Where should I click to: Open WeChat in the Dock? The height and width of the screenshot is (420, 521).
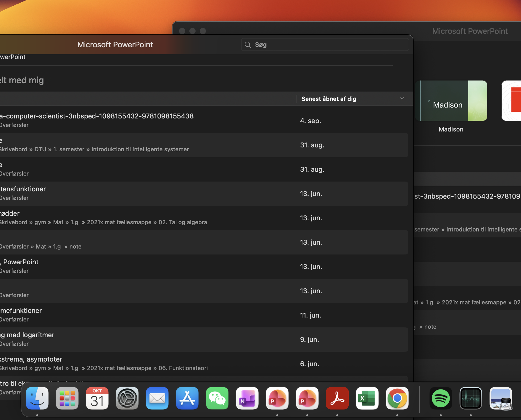[x=217, y=398]
